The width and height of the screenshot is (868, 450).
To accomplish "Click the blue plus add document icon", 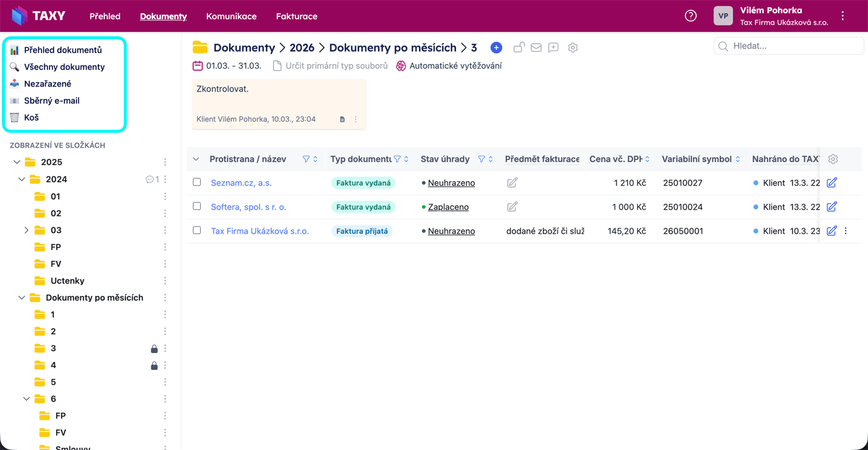I will click(496, 48).
